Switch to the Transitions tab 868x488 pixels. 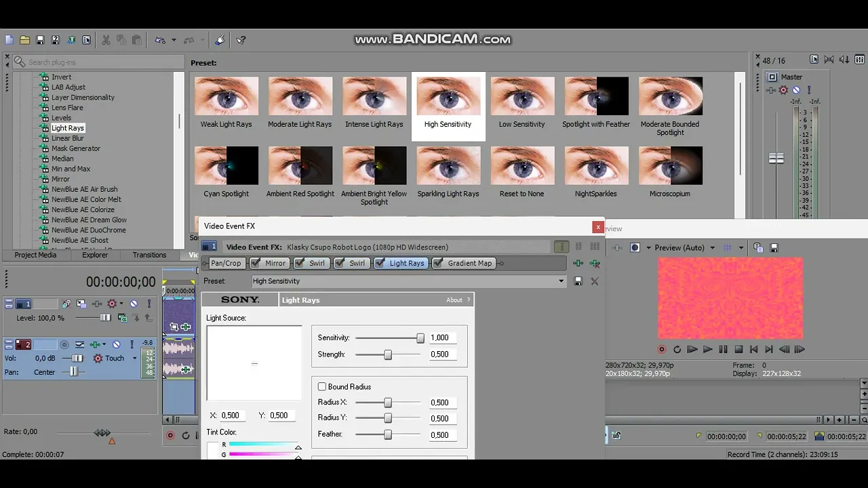[x=149, y=255]
